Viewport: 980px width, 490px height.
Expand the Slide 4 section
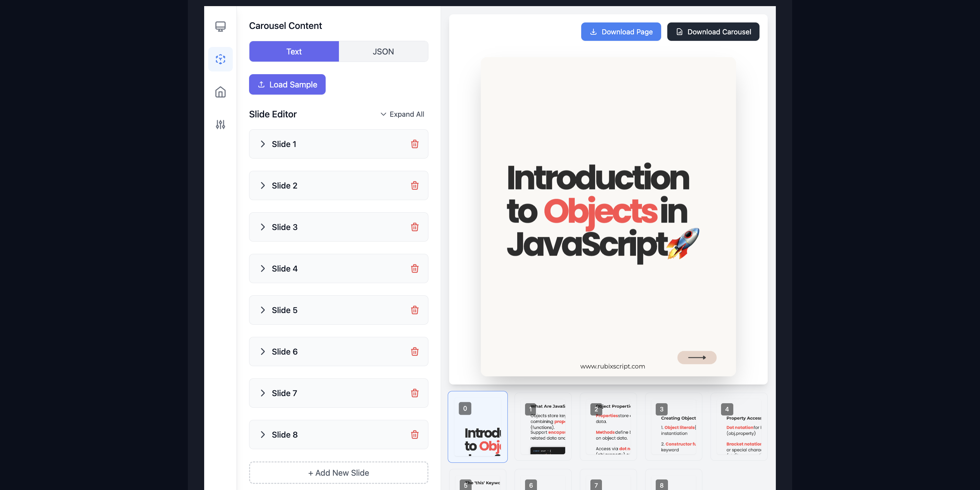(x=263, y=268)
